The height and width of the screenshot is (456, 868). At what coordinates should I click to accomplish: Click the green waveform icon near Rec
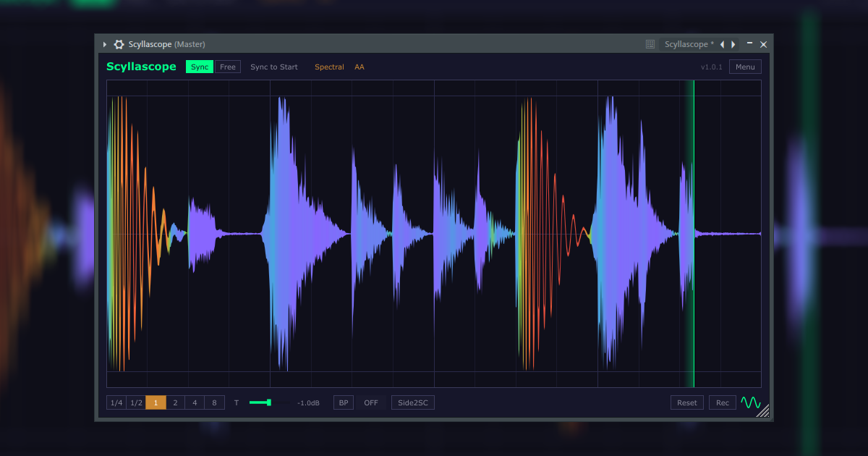(x=749, y=402)
